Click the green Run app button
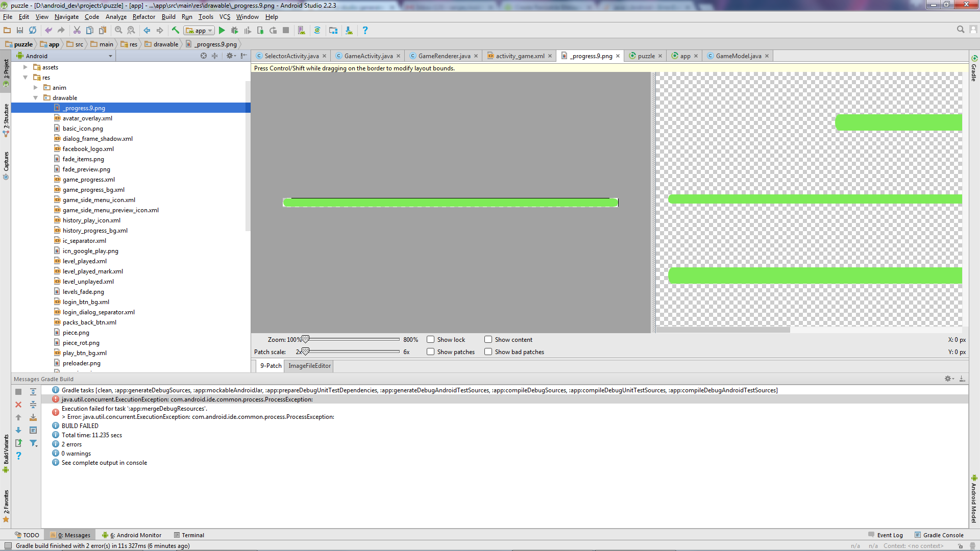980x551 pixels. 222,31
